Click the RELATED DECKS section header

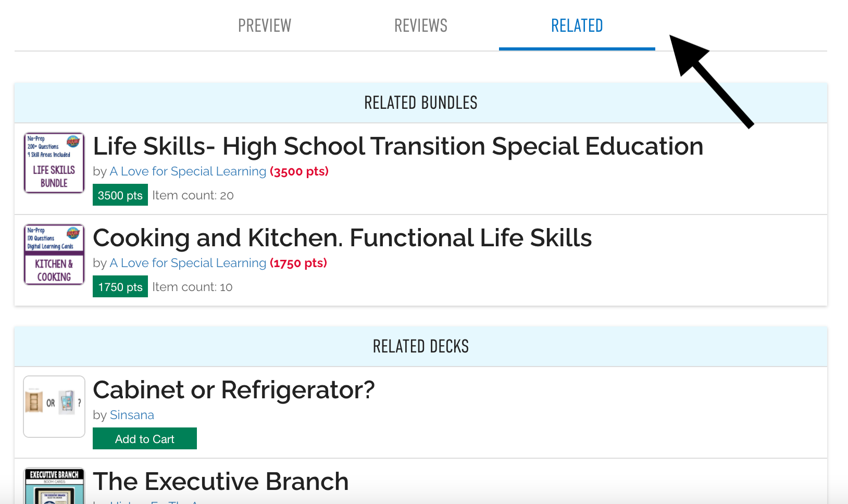coord(420,347)
